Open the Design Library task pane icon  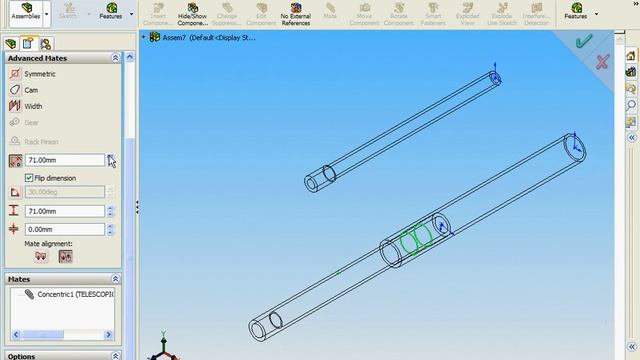point(631,72)
